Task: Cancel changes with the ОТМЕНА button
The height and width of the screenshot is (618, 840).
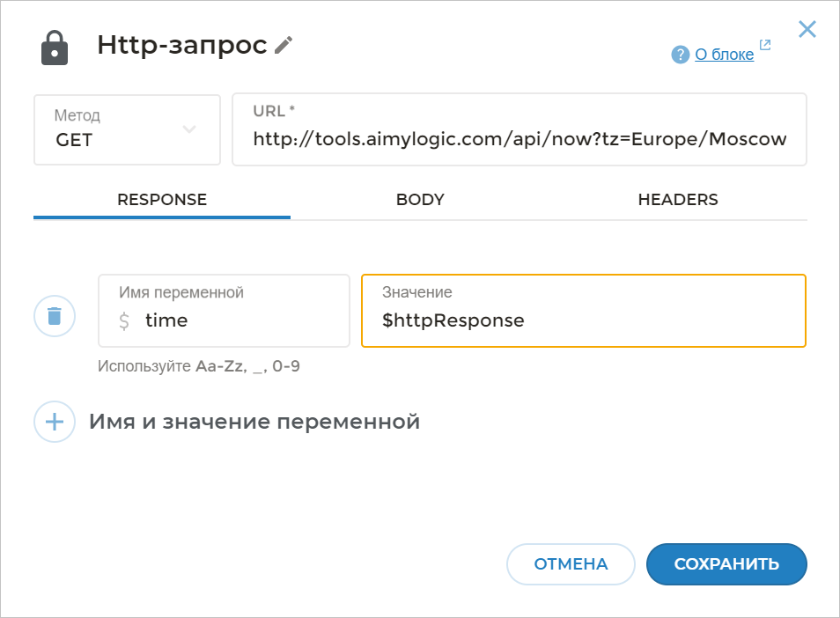Action: click(571, 564)
